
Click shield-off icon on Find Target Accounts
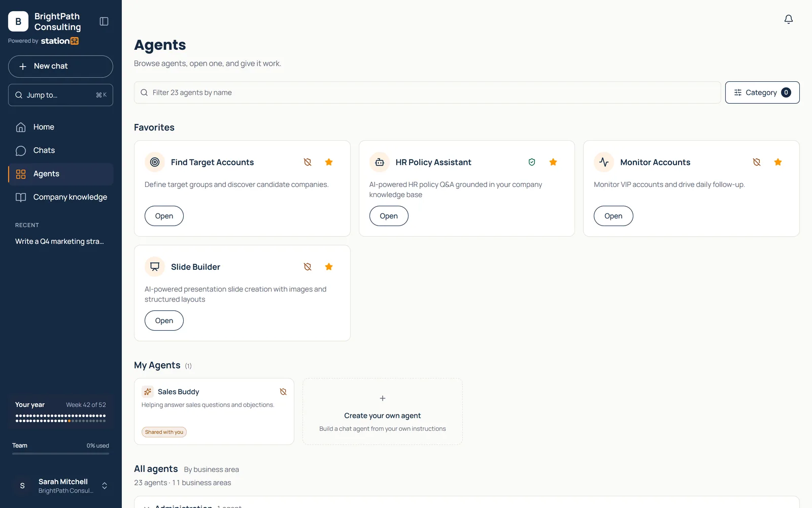click(308, 162)
